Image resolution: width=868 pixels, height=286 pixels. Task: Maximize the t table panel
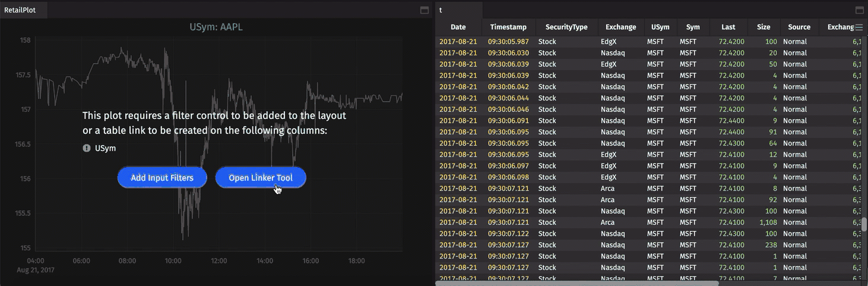click(x=859, y=10)
